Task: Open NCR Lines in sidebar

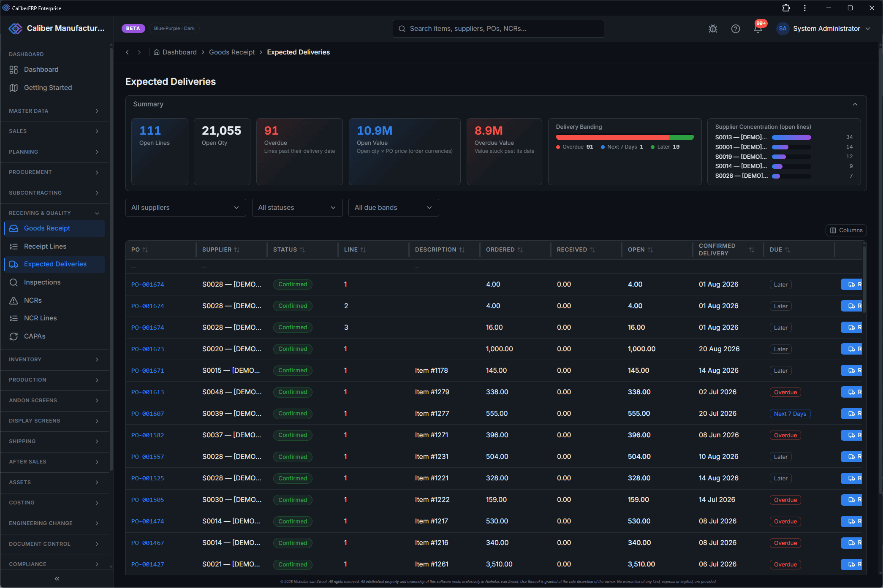Action: [x=54, y=318]
